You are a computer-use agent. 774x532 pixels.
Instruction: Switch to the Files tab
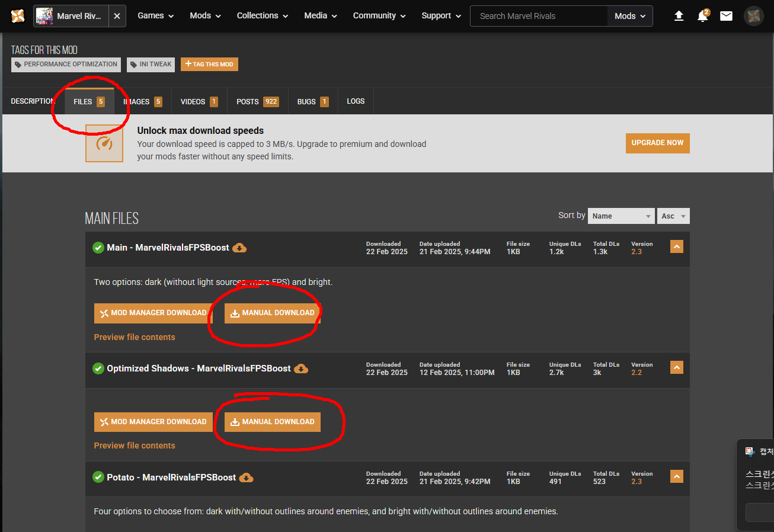point(89,101)
